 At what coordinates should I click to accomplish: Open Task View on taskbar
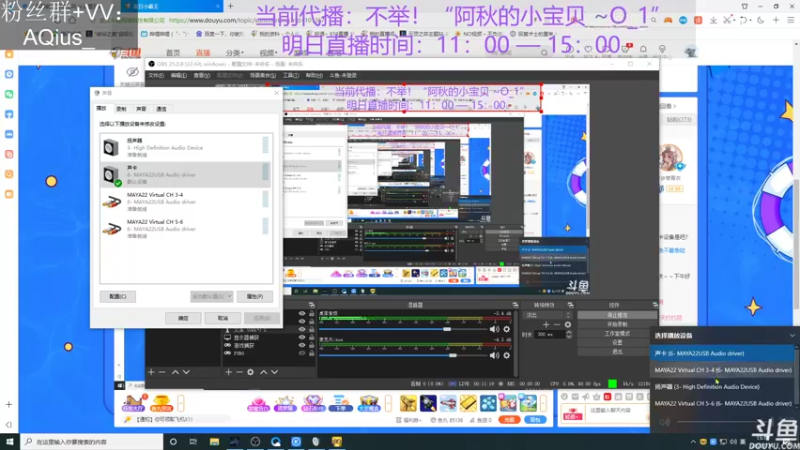pos(193,441)
